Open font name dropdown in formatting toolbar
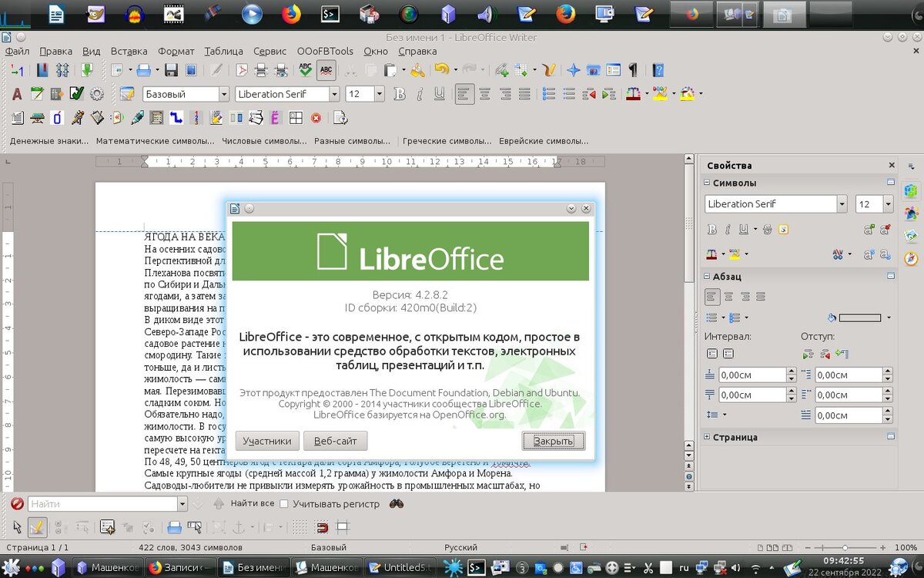 (x=334, y=94)
